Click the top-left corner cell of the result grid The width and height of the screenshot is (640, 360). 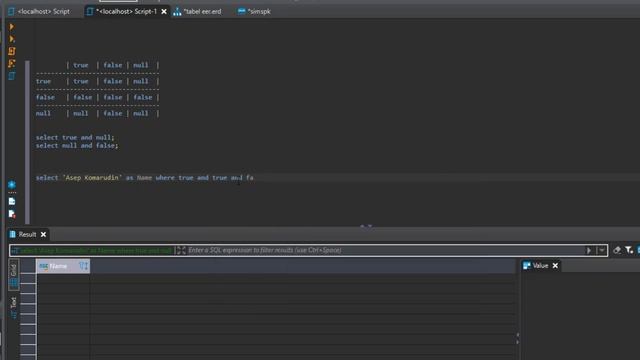pyautogui.click(x=28, y=266)
